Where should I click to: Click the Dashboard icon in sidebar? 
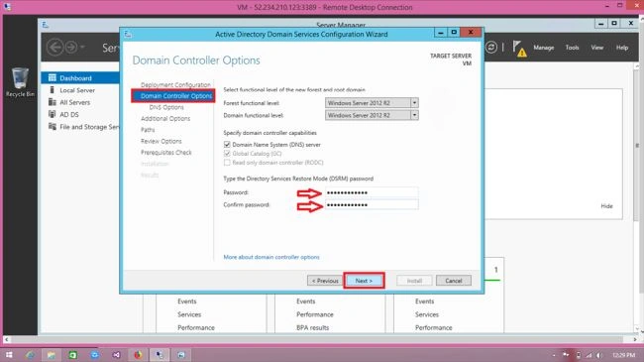point(53,77)
